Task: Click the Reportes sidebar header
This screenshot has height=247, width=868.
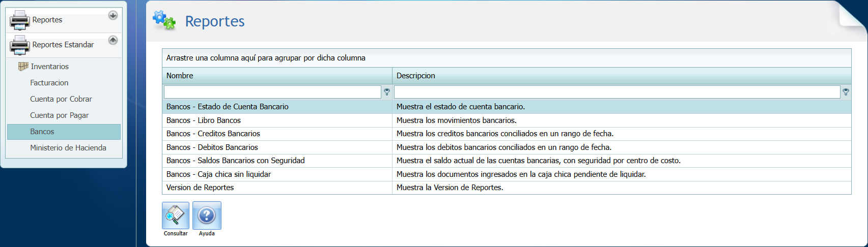Action: point(64,20)
